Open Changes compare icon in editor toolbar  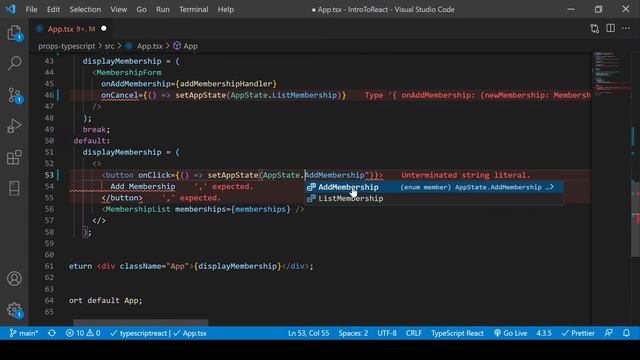[594, 29]
